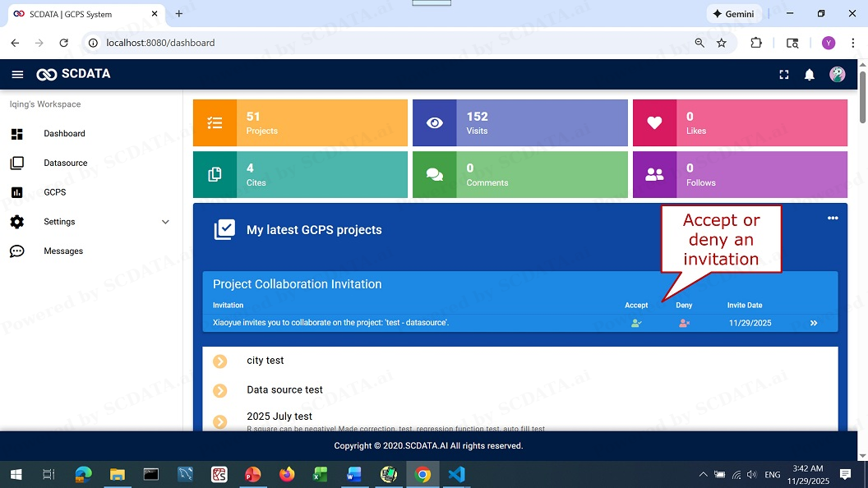Accept the collaboration invitation from Xiaoyue
Viewport: 868px width, 488px height.
pos(636,323)
